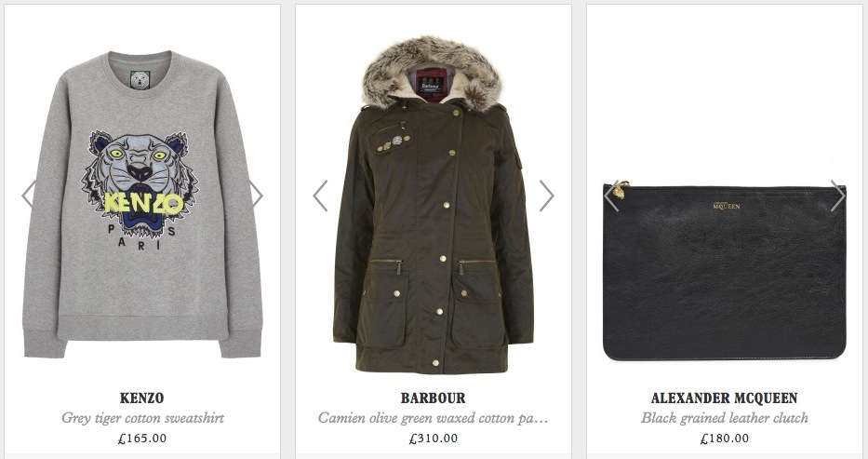
Task: View previous Alexander McQueen clutch photo
Action: click(x=611, y=196)
